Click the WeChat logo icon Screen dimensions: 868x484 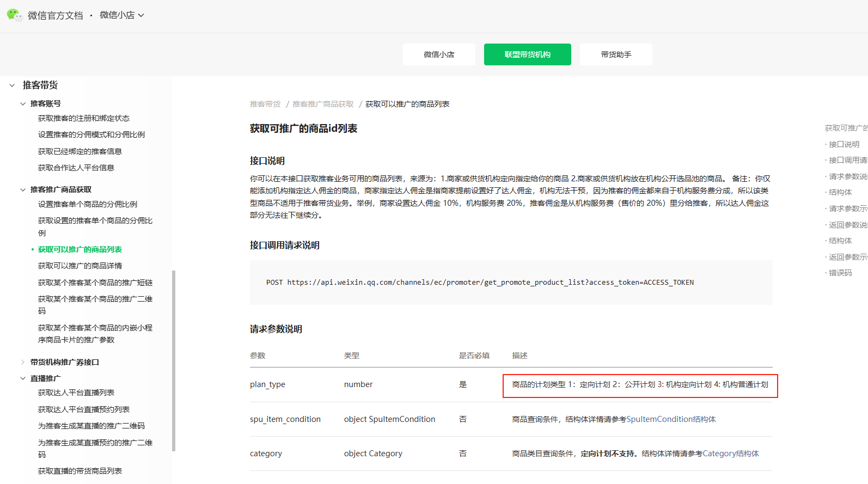pos(15,15)
